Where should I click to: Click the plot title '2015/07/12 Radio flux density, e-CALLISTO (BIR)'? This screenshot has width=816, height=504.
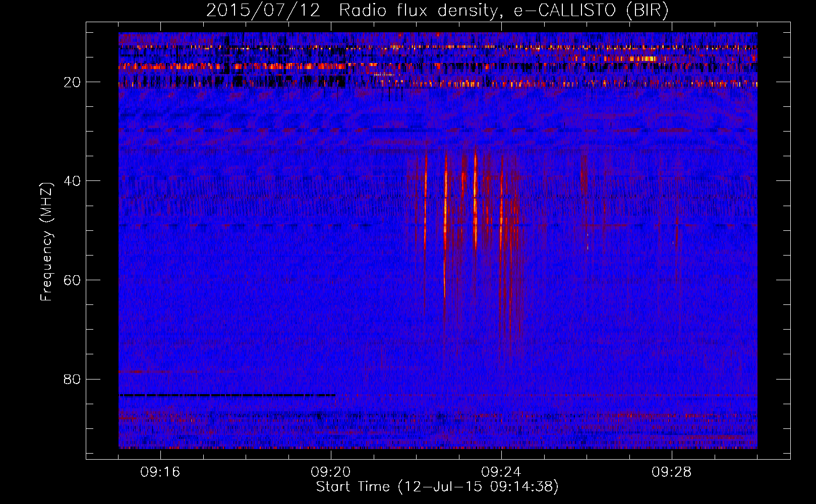pos(437,11)
